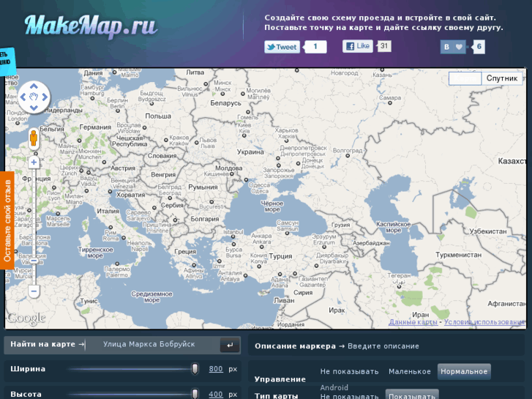Click the width value 800
Image resolution: width=532 pixels, height=399 pixels.
(x=216, y=369)
